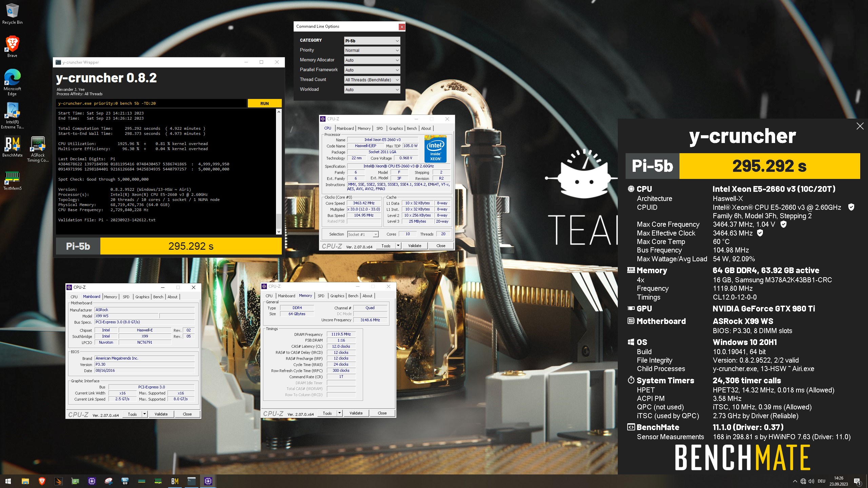The width and height of the screenshot is (868, 488).
Task: Open the Memory Allocator dropdown
Action: [372, 60]
